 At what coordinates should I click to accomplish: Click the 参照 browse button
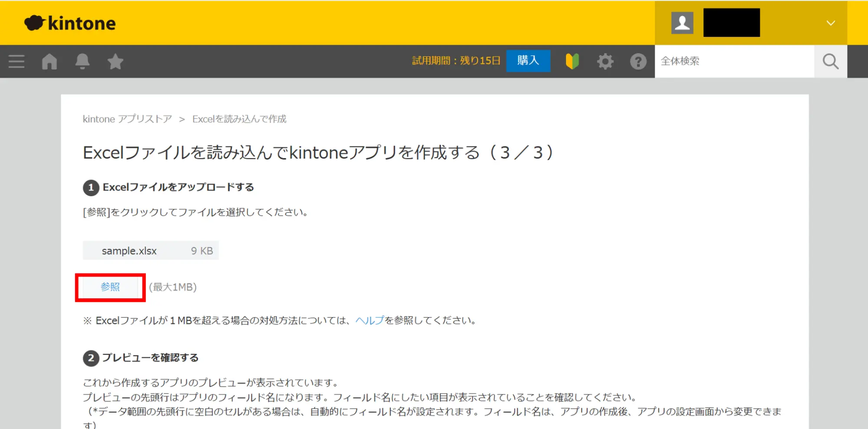(110, 287)
